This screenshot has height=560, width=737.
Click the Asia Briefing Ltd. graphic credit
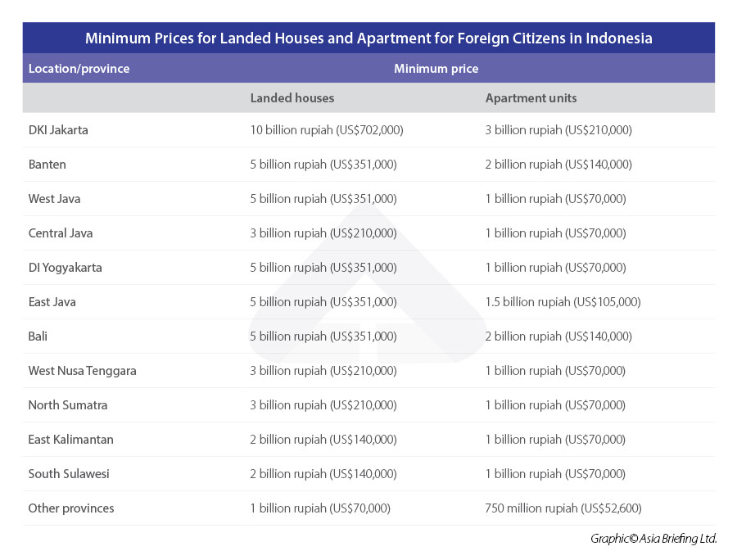[653, 539]
